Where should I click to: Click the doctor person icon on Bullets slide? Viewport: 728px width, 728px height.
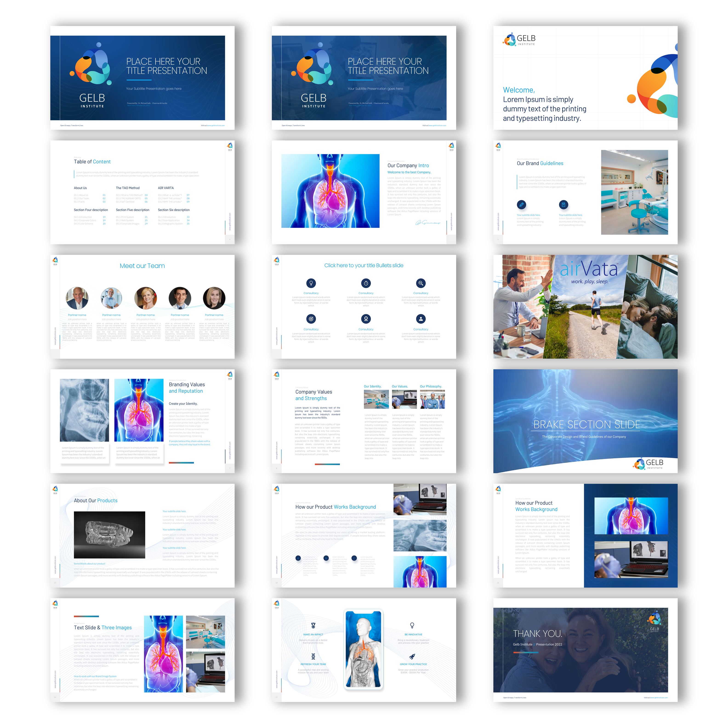[x=421, y=319]
